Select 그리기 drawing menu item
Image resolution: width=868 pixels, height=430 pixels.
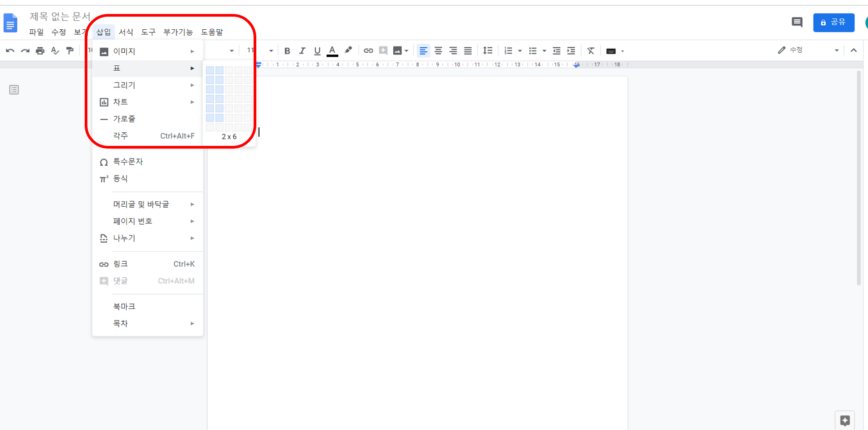(x=148, y=85)
